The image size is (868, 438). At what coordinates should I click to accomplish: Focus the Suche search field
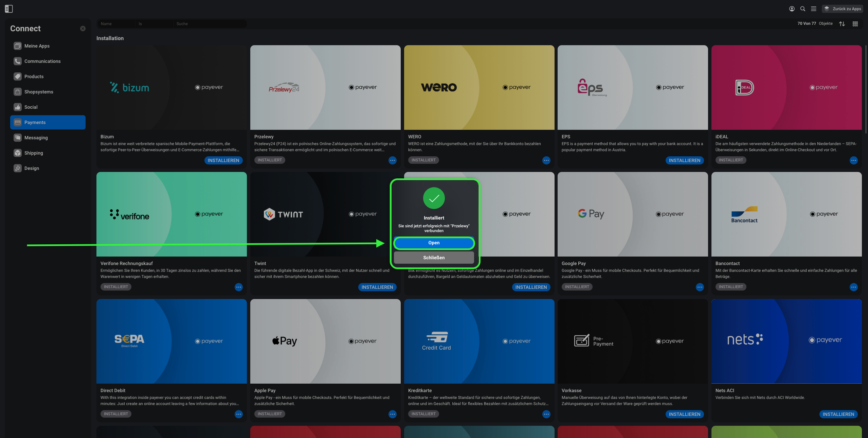[210, 24]
